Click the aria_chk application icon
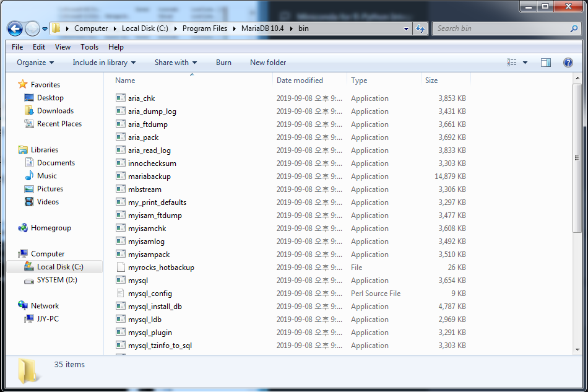 (x=120, y=98)
